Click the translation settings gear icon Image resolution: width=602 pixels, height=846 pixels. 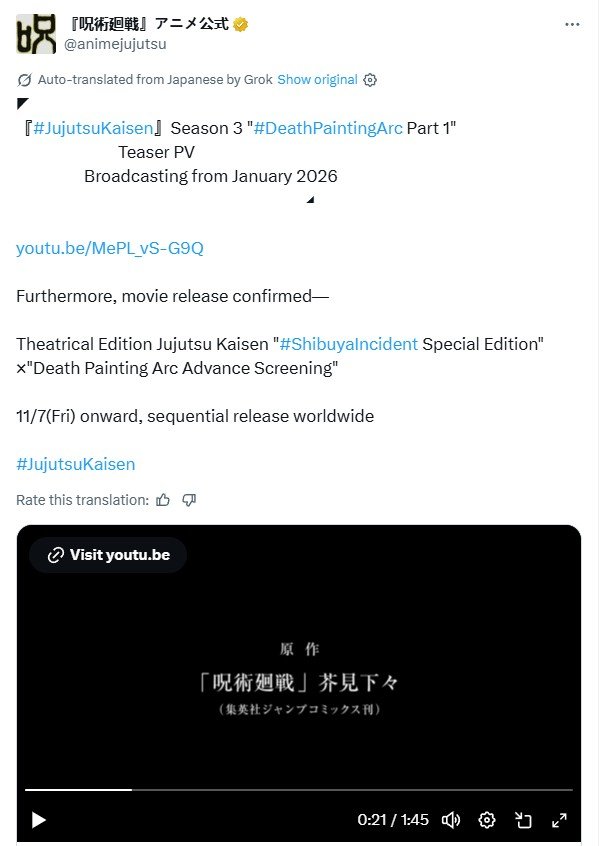click(x=370, y=80)
